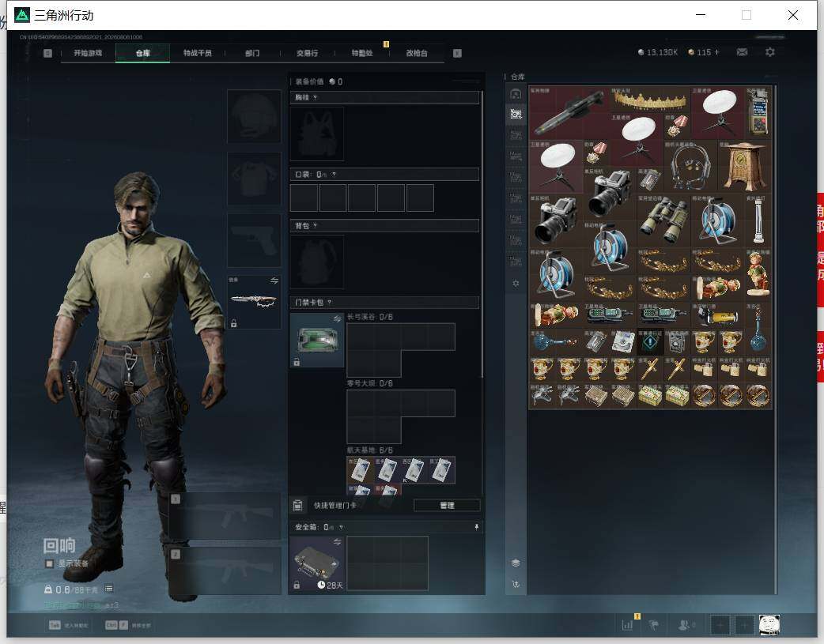Expand the 胸挂 dropdown arrow
Screen dimensions: 824x644
point(315,98)
